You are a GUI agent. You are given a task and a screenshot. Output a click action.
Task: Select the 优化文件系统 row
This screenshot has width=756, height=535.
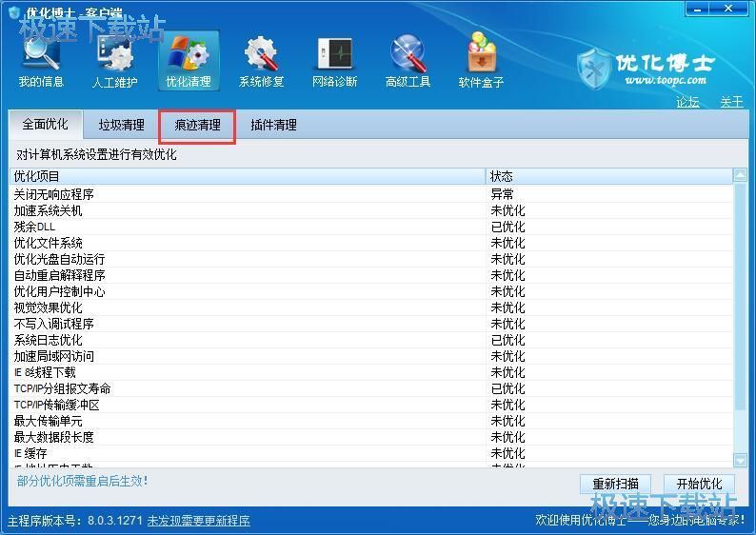point(370,243)
